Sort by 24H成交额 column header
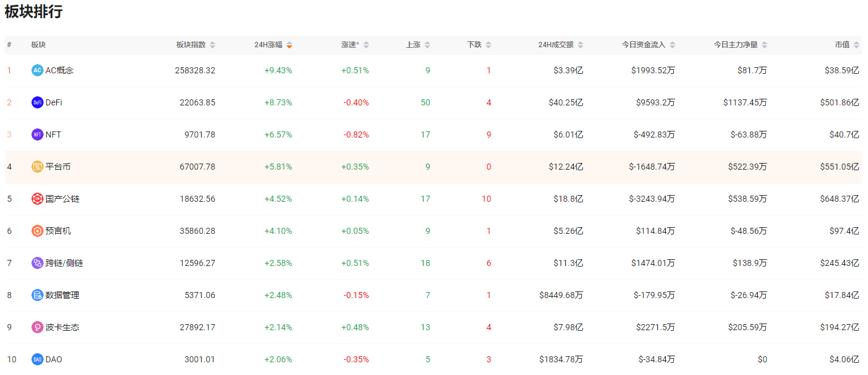The height and width of the screenshot is (375, 868). pos(561,45)
